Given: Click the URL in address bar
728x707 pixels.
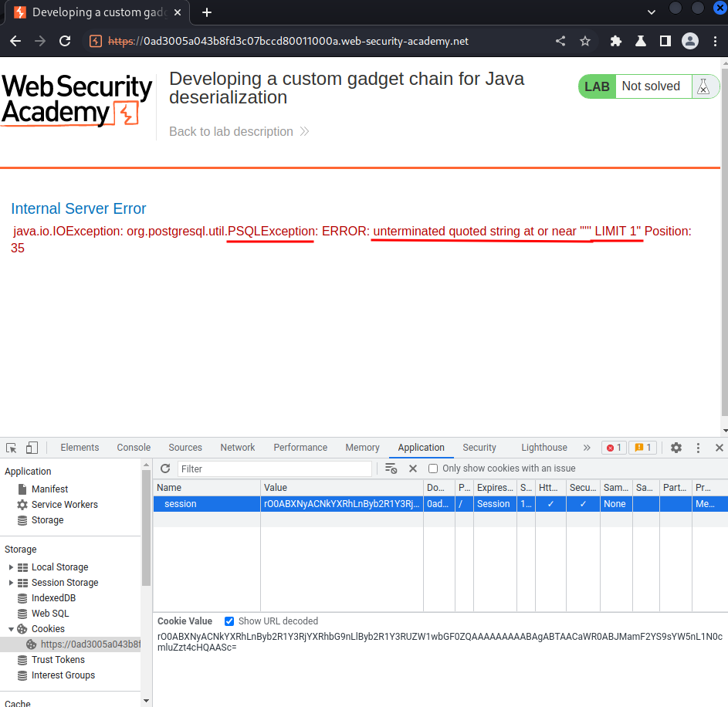Looking at the screenshot, I should (288, 42).
